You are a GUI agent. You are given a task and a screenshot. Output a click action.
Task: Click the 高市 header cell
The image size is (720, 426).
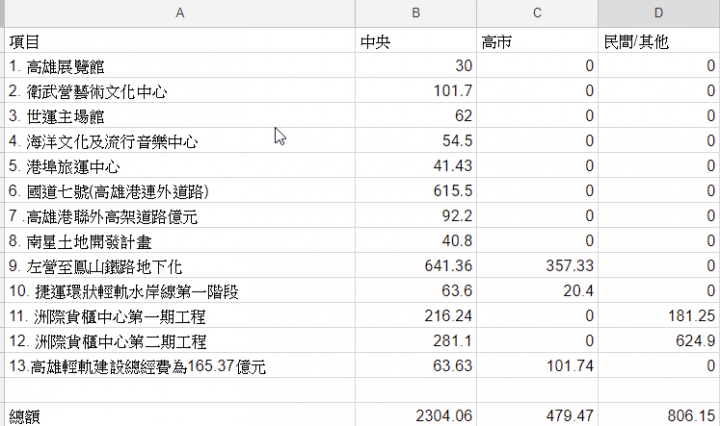coord(537,41)
